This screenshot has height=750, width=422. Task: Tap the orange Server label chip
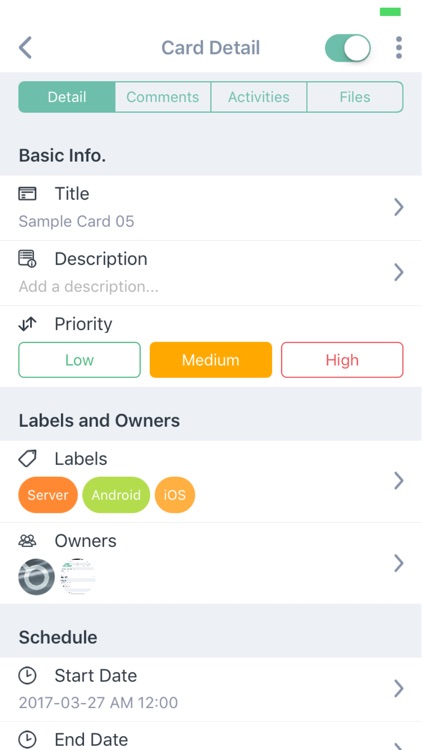(48, 495)
